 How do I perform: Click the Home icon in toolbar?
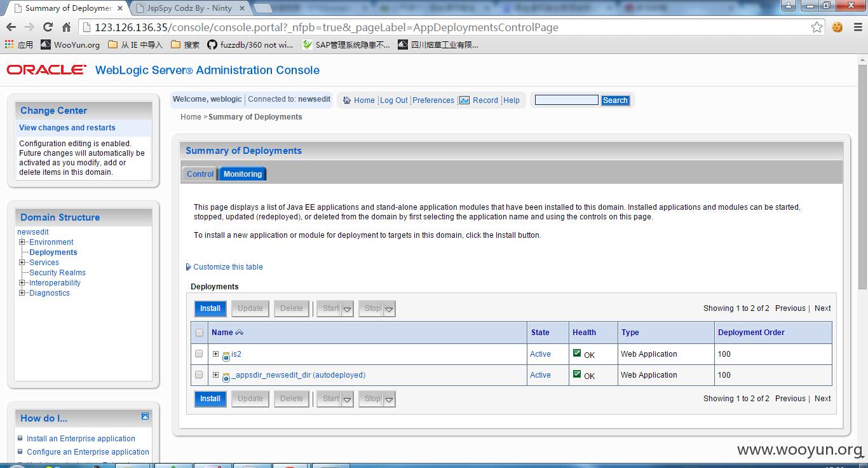coord(347,100)
